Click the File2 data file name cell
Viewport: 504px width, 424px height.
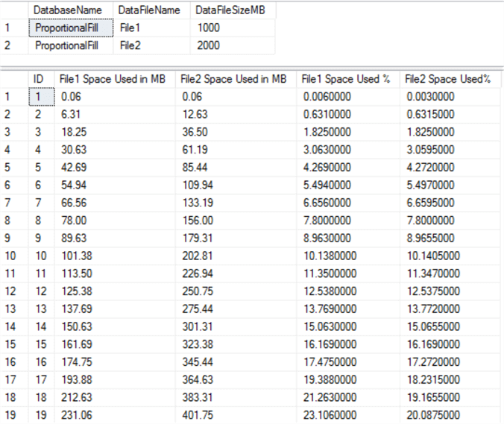151,45
